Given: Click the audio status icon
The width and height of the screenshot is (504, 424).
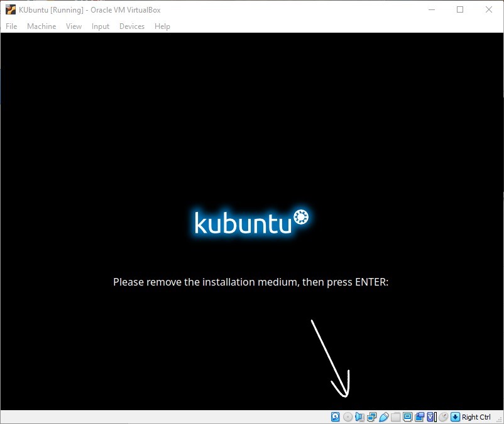Looking at the screenshot, I should point(359,417).
